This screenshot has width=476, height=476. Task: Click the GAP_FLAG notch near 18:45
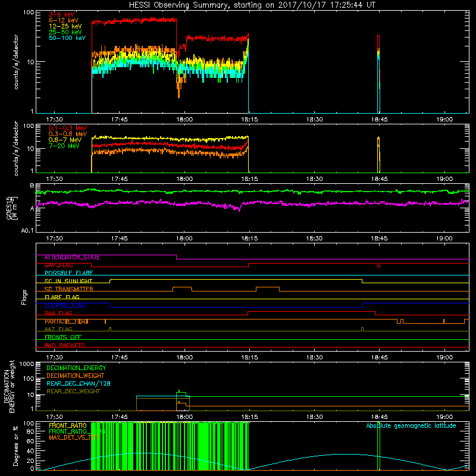pyautogui.click(x=378, y=265)
